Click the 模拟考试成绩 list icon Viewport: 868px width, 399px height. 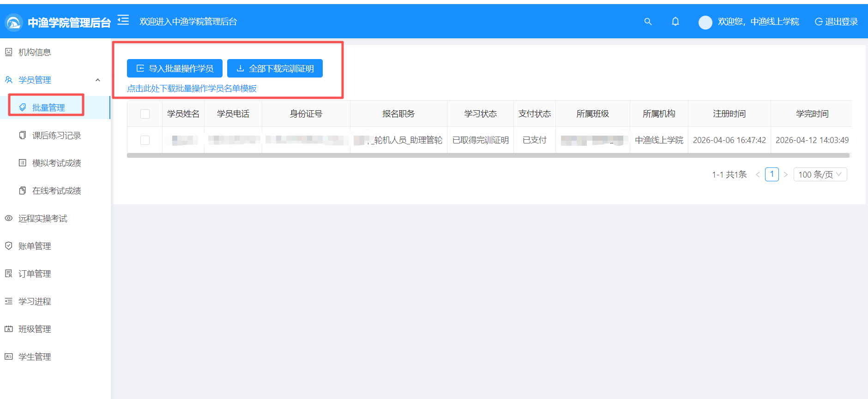tap(22, 163)
